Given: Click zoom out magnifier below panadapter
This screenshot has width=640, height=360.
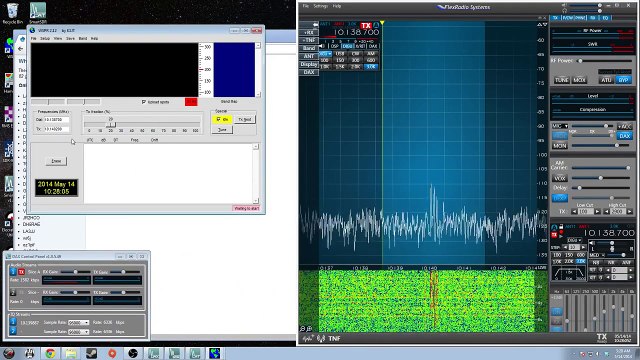Looking at the screenshot, I should click(x=303, y=329).
